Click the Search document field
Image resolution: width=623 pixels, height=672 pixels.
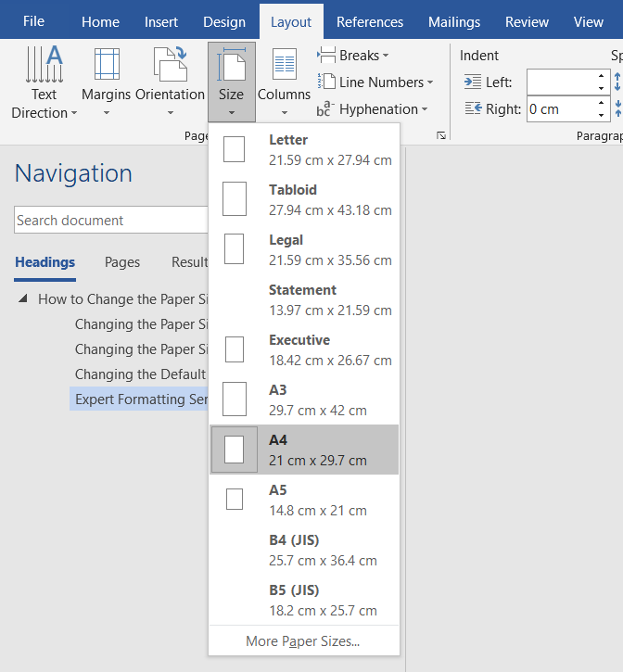tap(109, 221)
